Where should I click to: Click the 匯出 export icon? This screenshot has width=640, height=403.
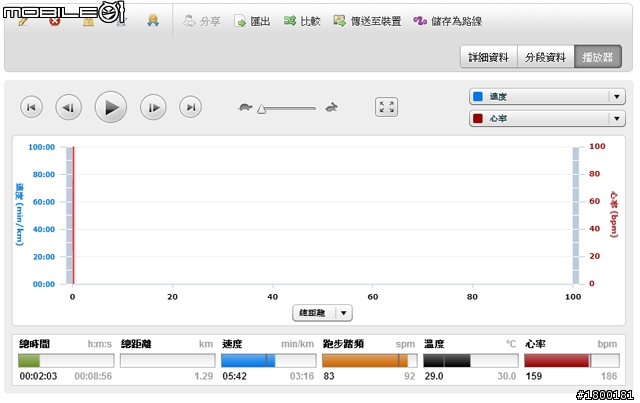click(240, 21)
